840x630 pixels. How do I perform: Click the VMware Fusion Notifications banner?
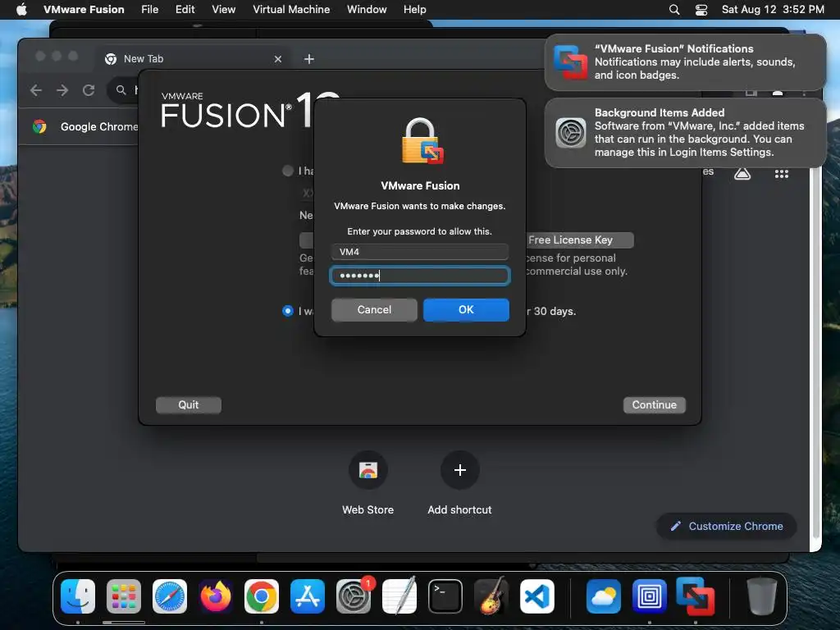click(x=685, y=62)
